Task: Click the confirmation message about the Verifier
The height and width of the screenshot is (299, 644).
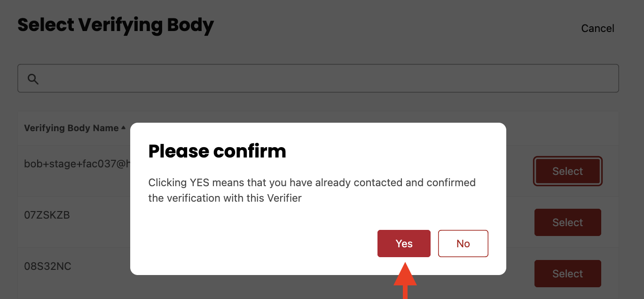Action: (x=312, y=190)
